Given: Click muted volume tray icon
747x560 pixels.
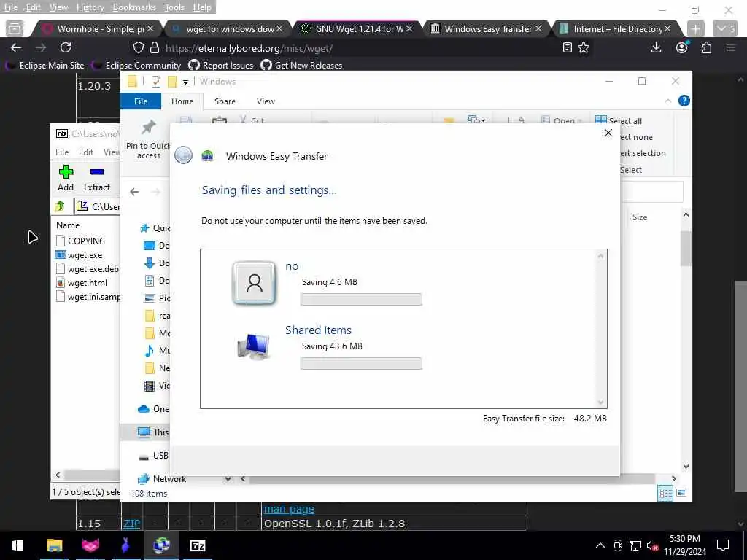Looking at the screenshot, I should (652, 545).
